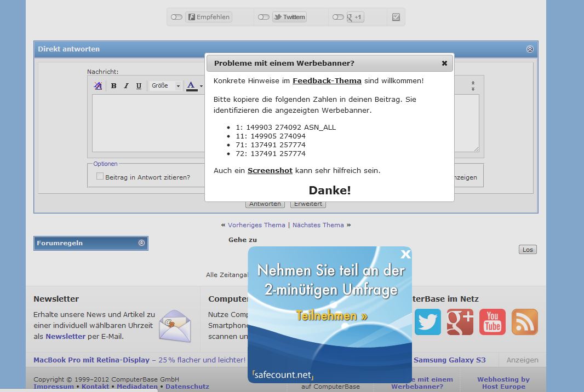Click into the Nachricht message text area
The image size is (584, 392).
pyautogui.click(x=285, y=123)
